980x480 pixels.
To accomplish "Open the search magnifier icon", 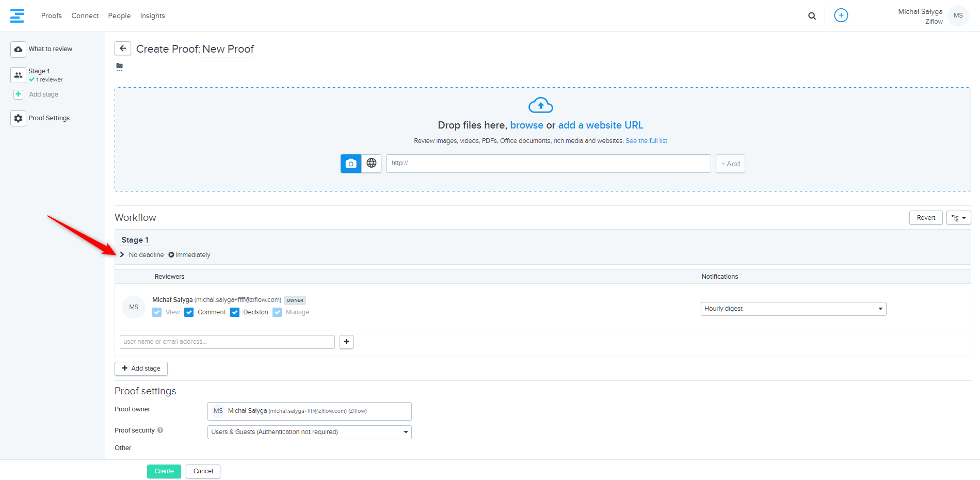I will (x=812, y=16).
